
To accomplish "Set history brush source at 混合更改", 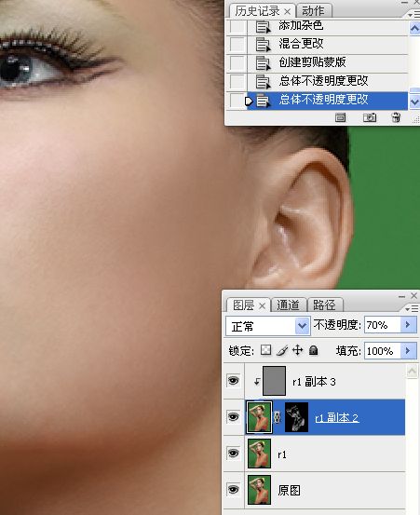I will coord(237,45).
